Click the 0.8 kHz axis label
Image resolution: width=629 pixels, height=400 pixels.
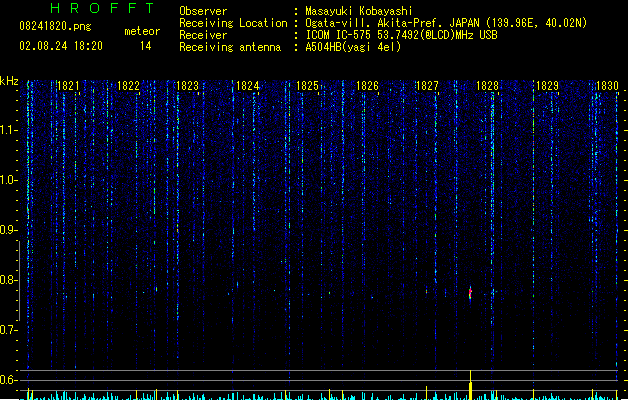pyautogui.click(x=8, y=280)
